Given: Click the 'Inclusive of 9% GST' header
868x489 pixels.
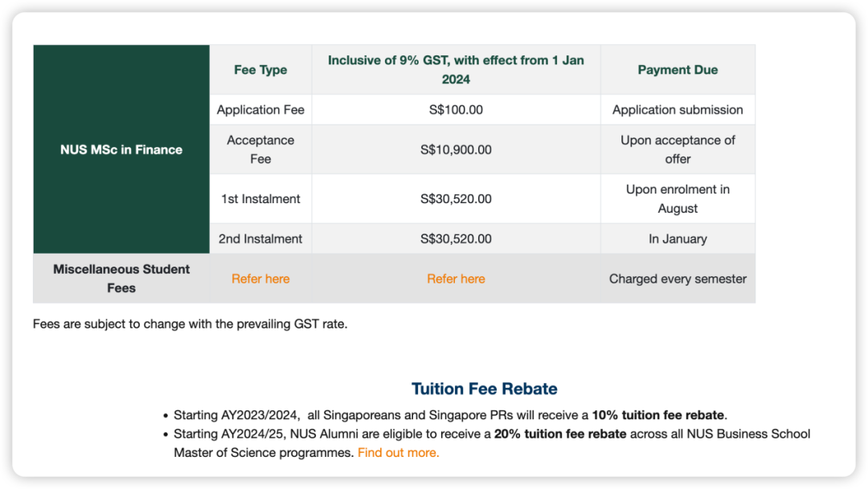Looking at the screenshot, I should 456,70.
